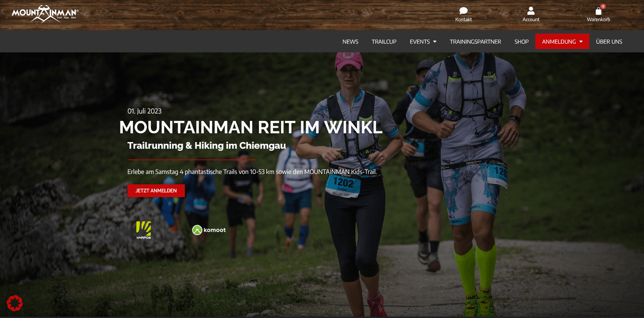This screenshot has width=644, height=318.
Task: Click the komoot sponsor logo
Action: tap(209, 230)
